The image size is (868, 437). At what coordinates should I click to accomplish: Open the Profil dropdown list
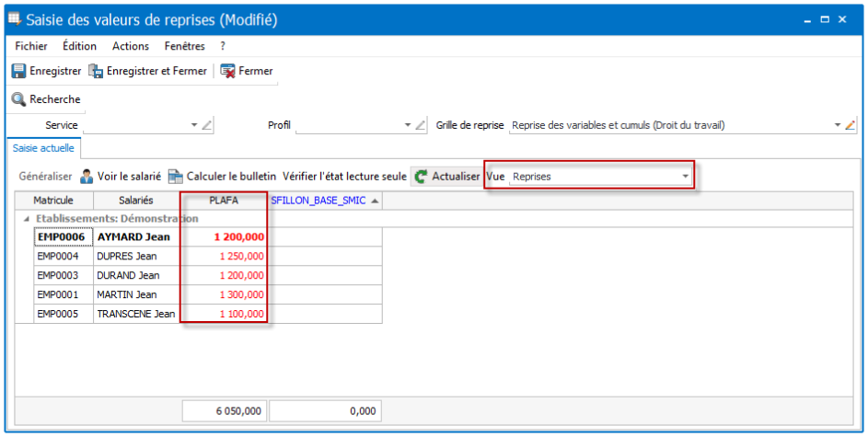408,125
